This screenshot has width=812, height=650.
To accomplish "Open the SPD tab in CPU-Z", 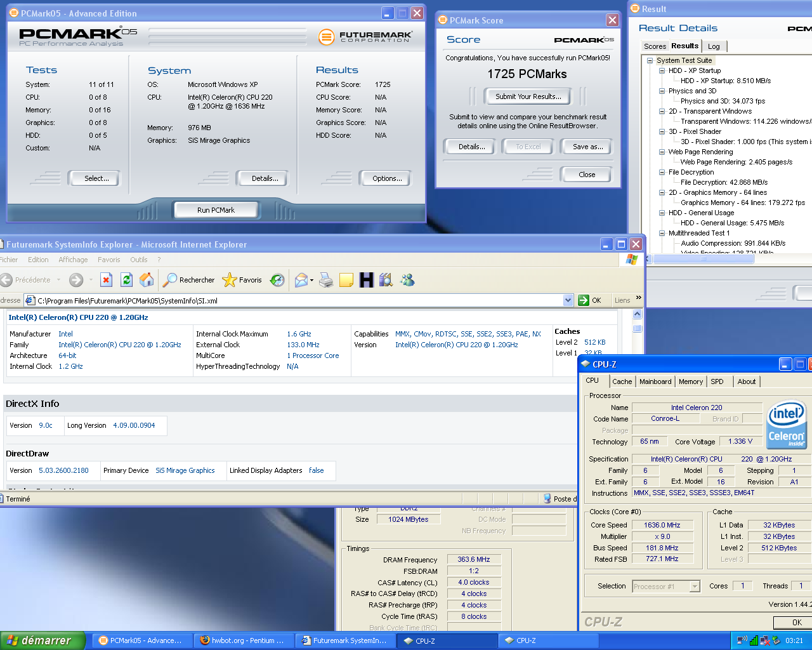I will [717, 381].
